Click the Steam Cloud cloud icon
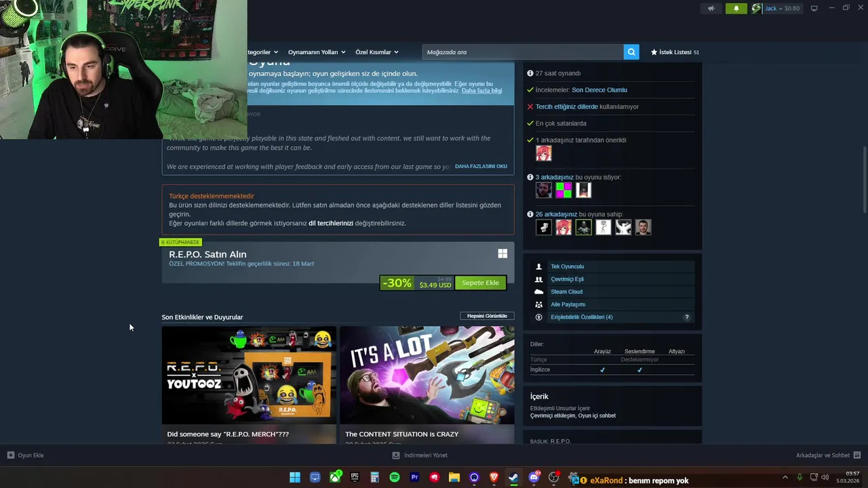 click(x=539, y=291)
